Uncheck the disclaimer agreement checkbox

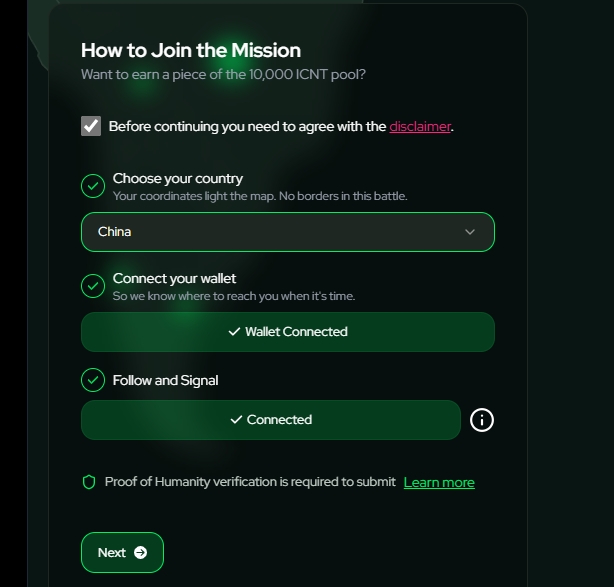tap(91, 126)
